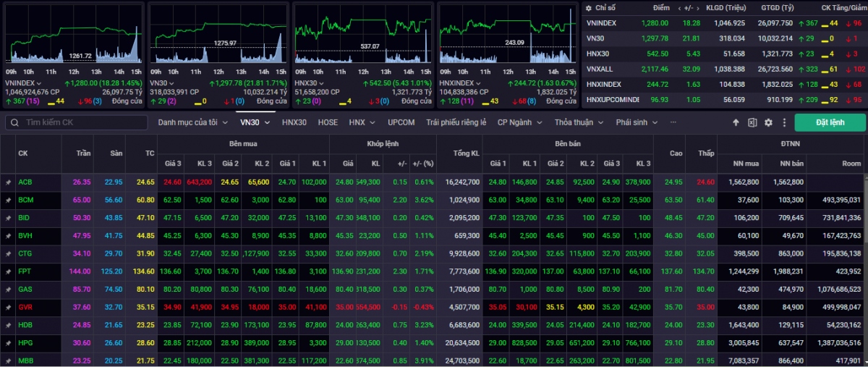
Task: Click the GVR ticker symbol
Action: [x=25, y=306]
